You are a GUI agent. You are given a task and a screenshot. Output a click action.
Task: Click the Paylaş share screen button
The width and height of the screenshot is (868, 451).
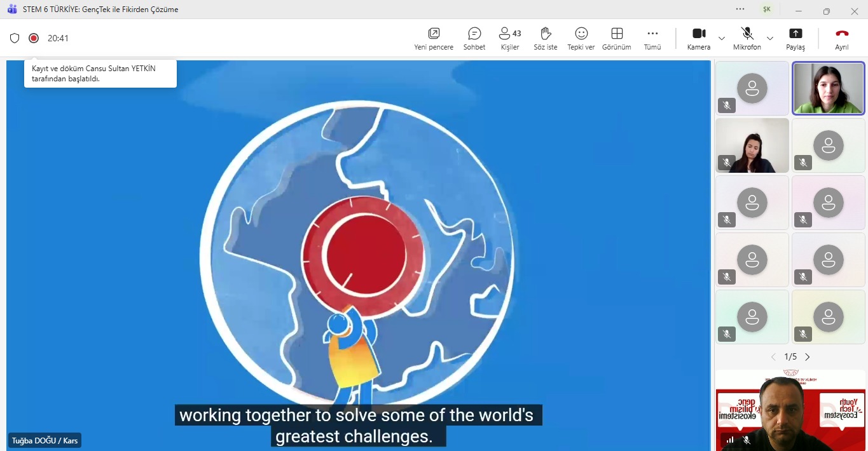[x=795, y=38]
